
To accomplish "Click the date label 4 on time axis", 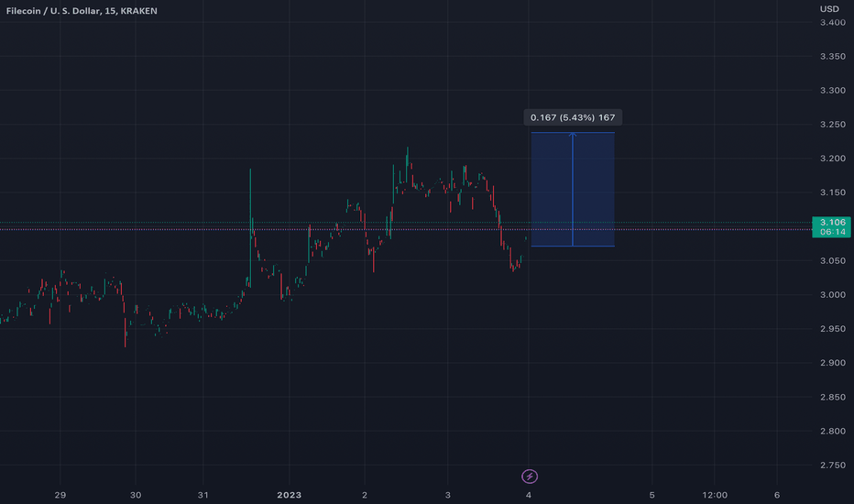I will pyautogui.click(x=529, y=495).
